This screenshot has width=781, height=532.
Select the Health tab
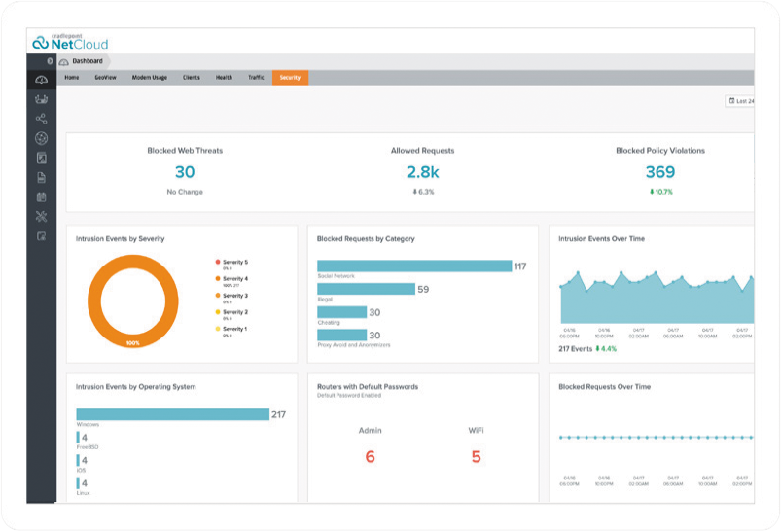pyautogui.click(x=224, y=77)
